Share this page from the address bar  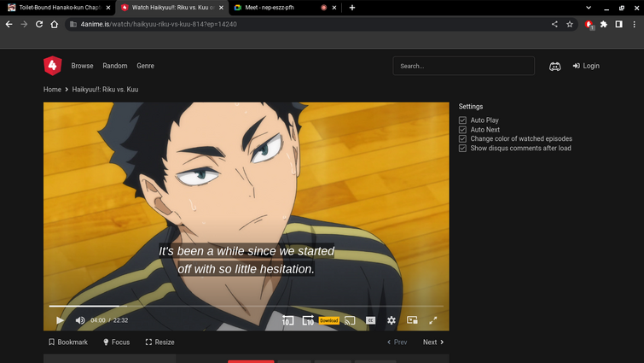(x=554, y=24)
